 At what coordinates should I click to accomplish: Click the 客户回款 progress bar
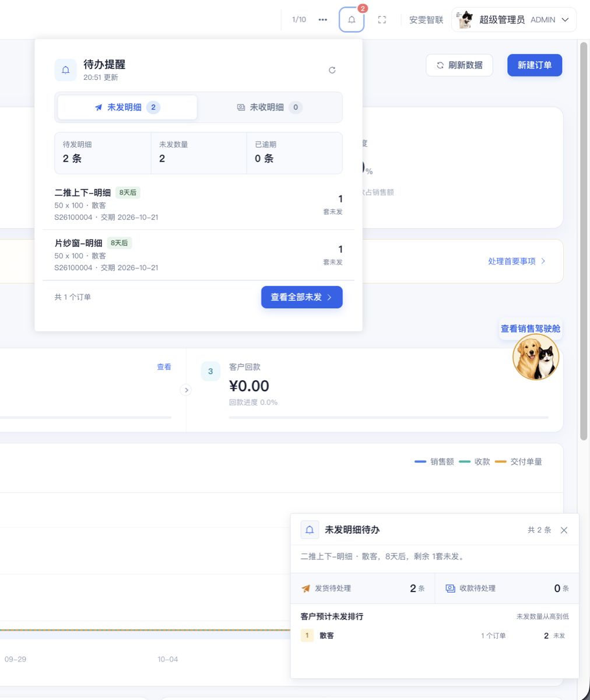388,418
